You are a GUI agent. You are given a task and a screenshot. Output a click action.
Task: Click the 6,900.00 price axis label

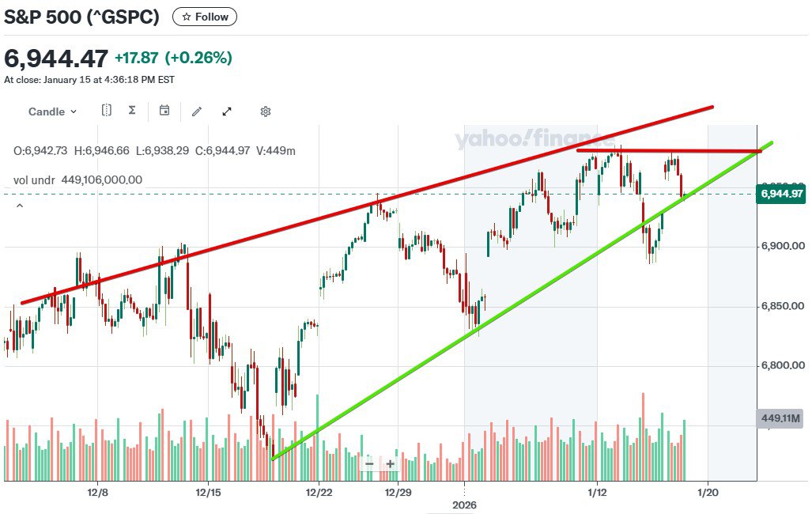point(783,247)
